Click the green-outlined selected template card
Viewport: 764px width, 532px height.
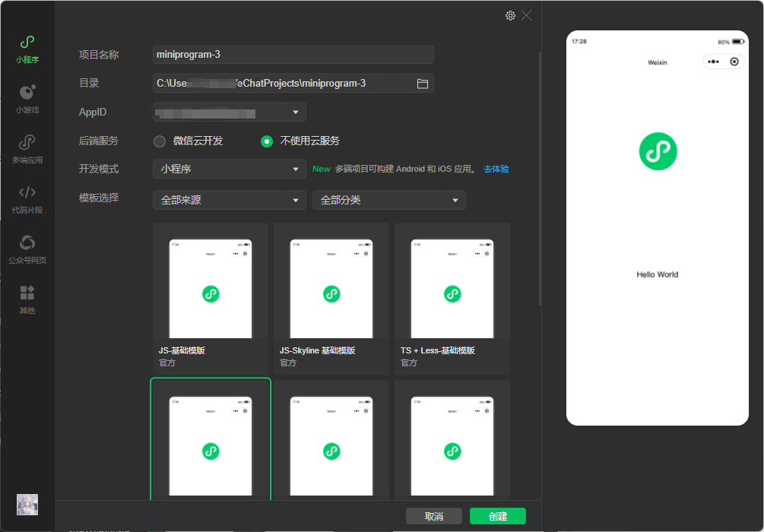click(211, 439)
